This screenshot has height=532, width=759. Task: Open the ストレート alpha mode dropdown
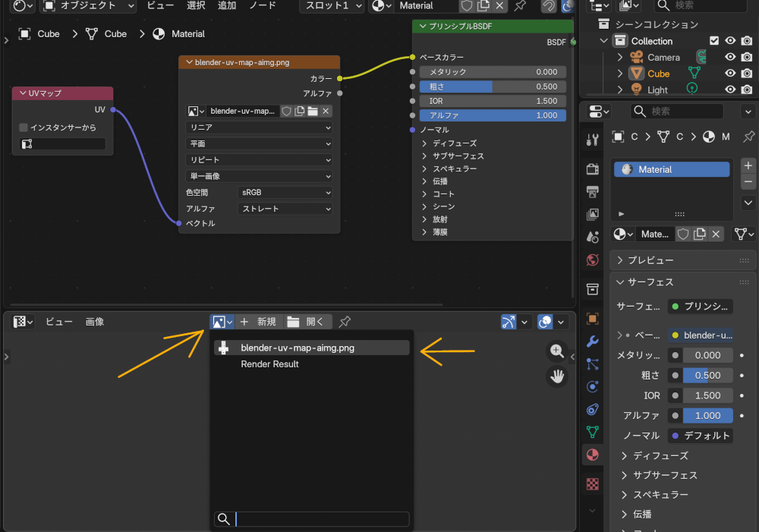(x=285, y=208)
